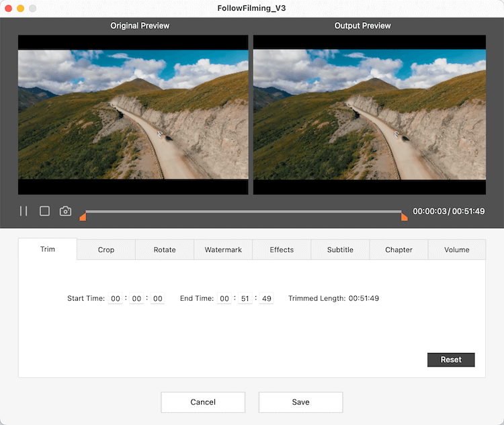Stop the video preview
Viewport: 504px width, 425px height.
coord(44,211)
